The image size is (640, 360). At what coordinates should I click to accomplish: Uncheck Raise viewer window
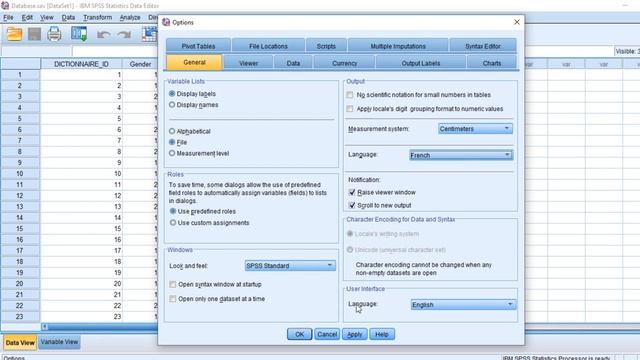[352, 192]
